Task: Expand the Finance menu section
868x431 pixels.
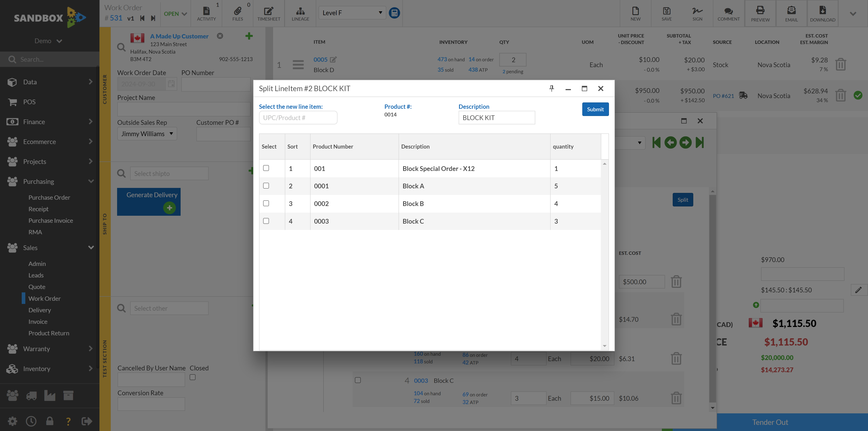Action: [50, 122]
